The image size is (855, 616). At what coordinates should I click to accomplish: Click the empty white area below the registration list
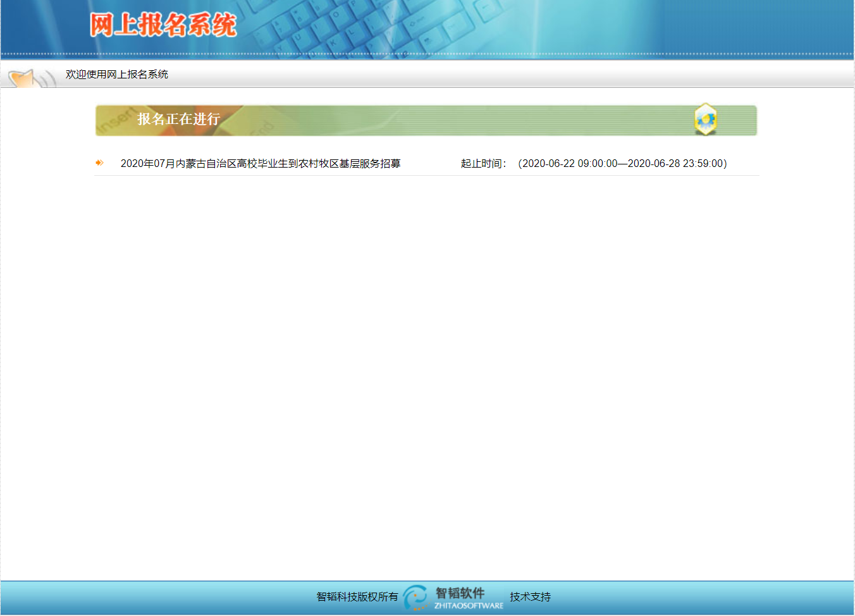[x=427, y=367]
